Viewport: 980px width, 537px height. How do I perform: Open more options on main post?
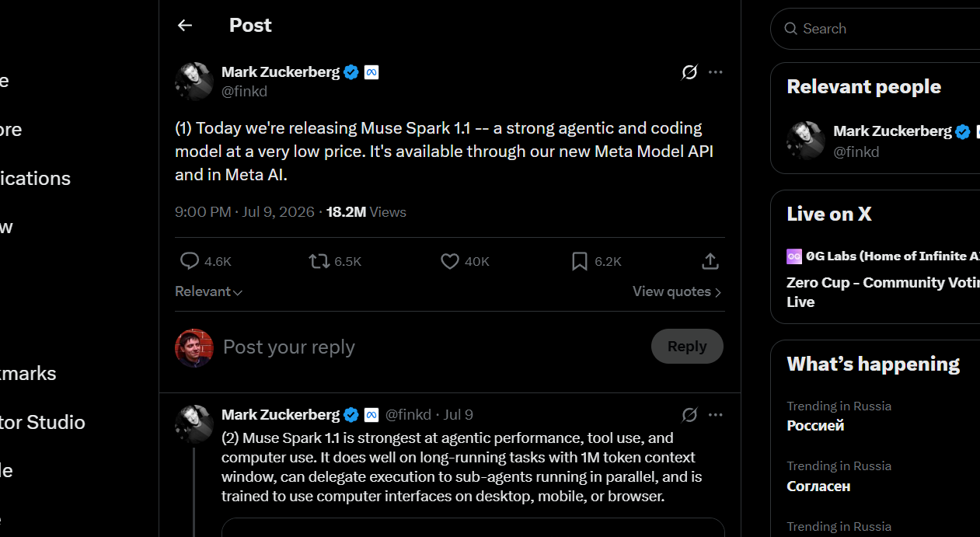click(716, 72)
